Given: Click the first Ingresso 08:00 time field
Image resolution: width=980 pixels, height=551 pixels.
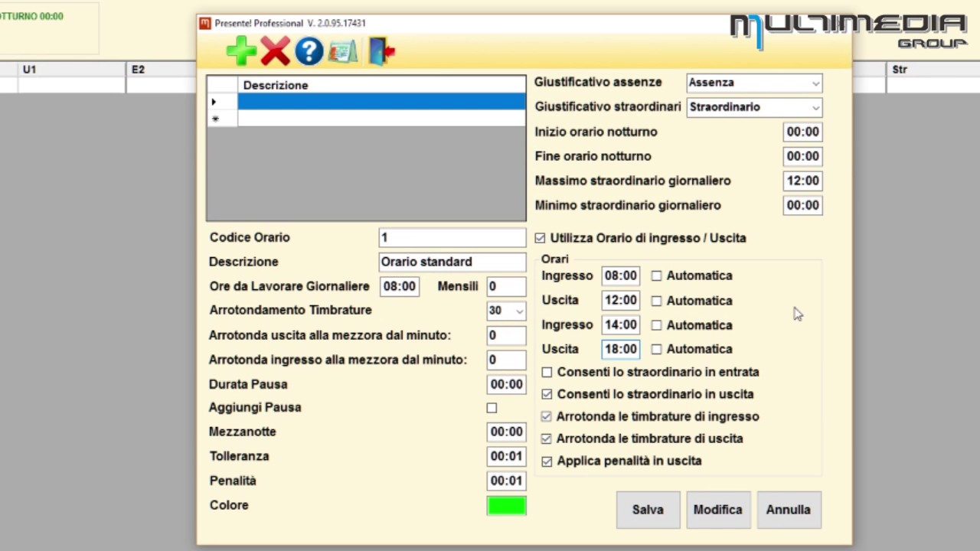Looking at the screenshot, I should pyautogui.click(x=620, y=275).
